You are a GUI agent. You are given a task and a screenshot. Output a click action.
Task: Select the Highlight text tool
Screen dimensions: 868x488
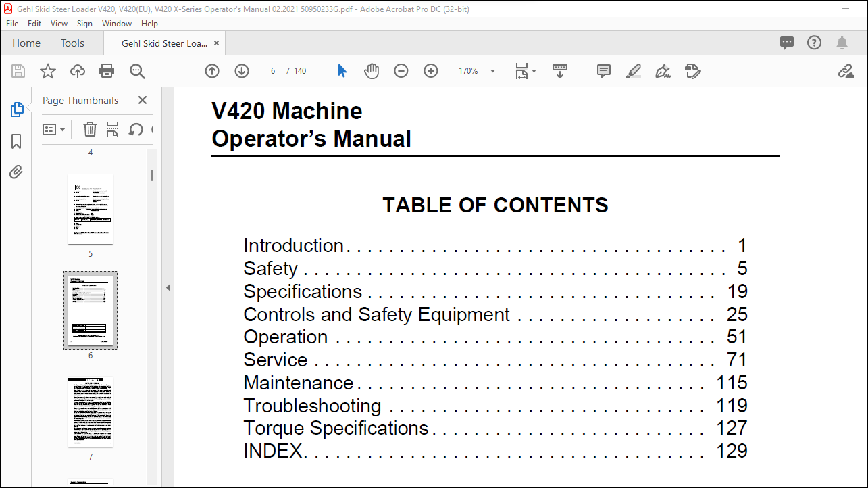click(x=634, y=71)
